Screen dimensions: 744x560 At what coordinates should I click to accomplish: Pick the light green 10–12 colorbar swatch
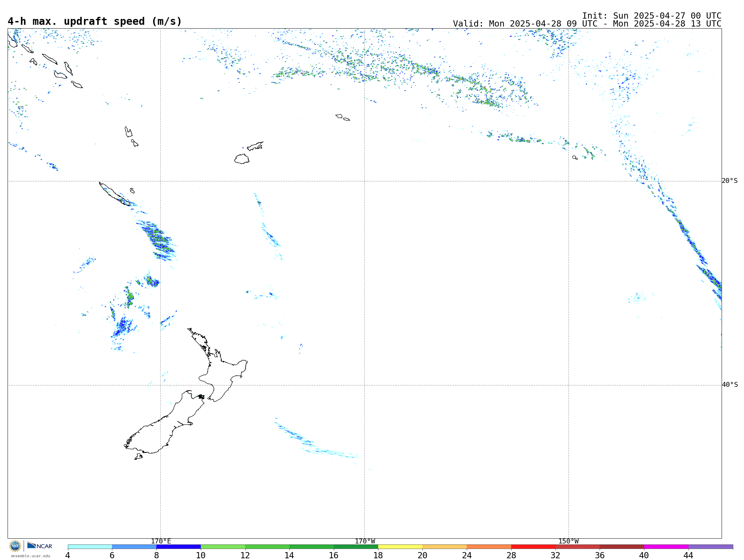pyautogui.click(x=223, y=547)
